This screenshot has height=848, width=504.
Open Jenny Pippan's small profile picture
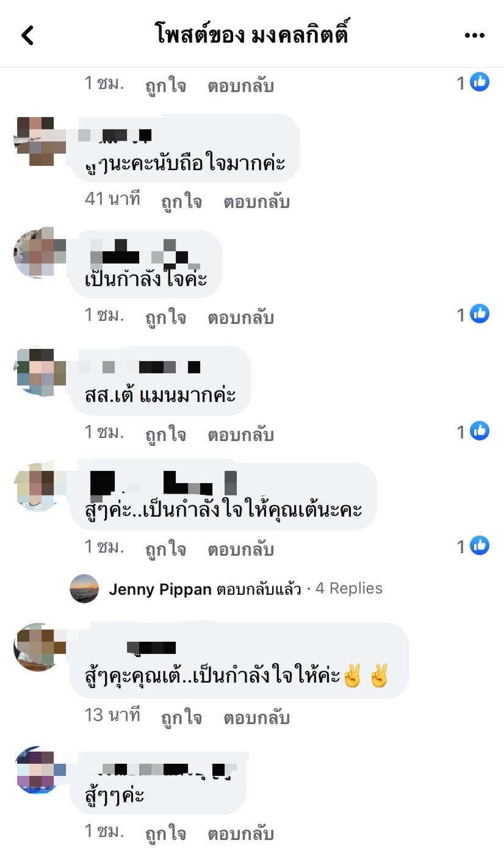[x=84, y=589]
